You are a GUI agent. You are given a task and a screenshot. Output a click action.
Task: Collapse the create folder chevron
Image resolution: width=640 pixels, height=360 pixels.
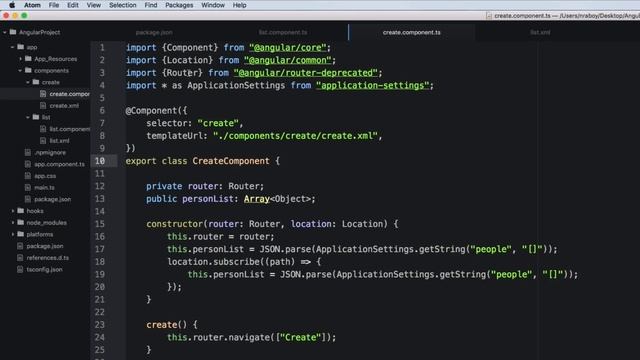28,82
